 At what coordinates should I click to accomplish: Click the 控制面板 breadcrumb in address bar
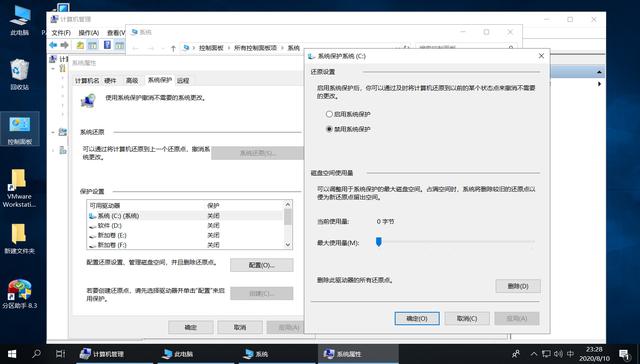211,48
